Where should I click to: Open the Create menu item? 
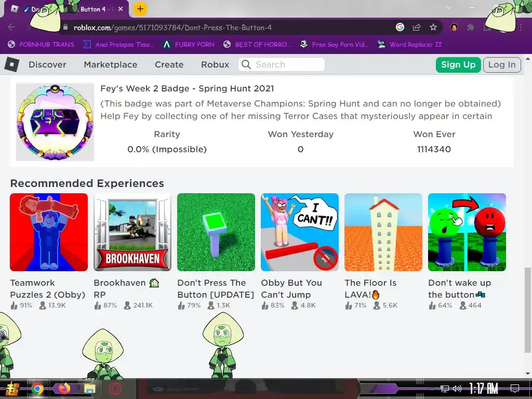click(x=169, y=64)
